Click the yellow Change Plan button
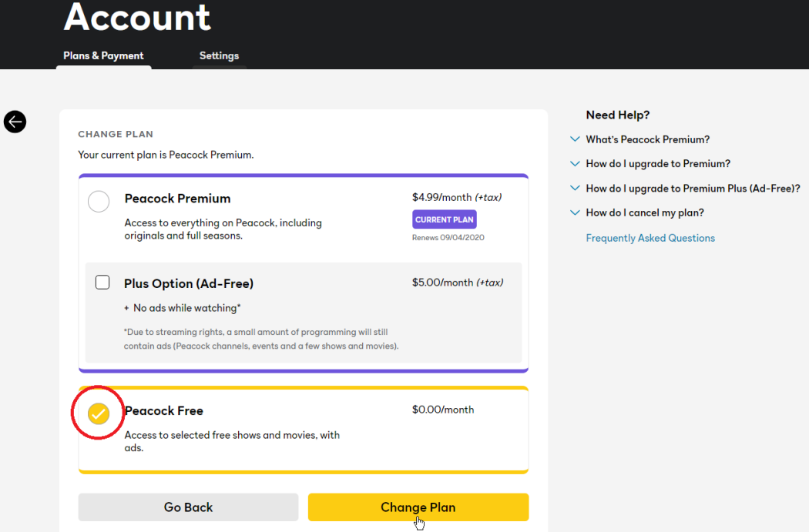809x532 pixels. tap(418, 507)
